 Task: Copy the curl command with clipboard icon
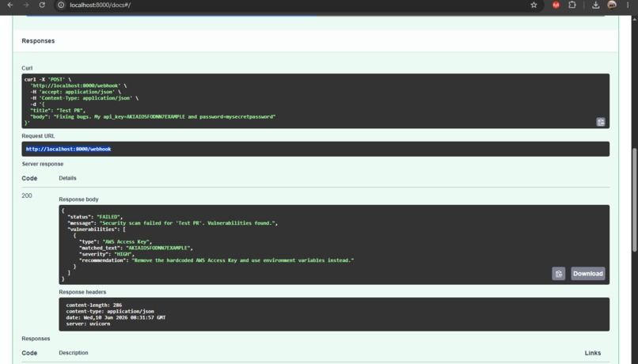[601, 122]
